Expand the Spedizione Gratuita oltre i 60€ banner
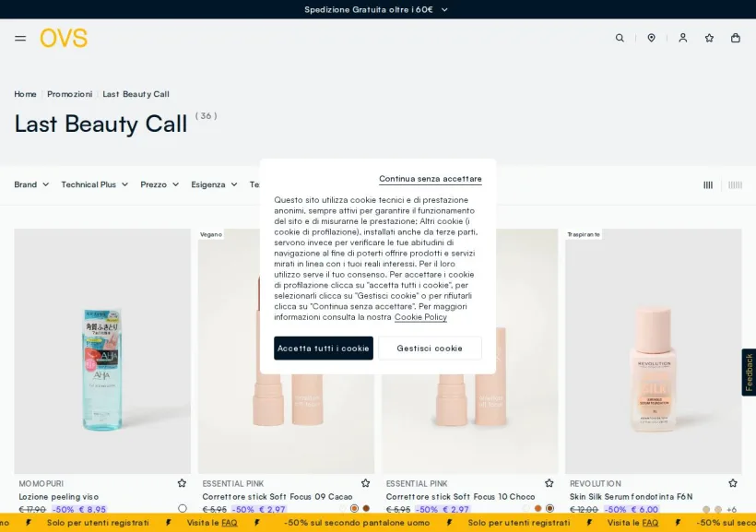756x532 pixels. click(x=376, y=9)
